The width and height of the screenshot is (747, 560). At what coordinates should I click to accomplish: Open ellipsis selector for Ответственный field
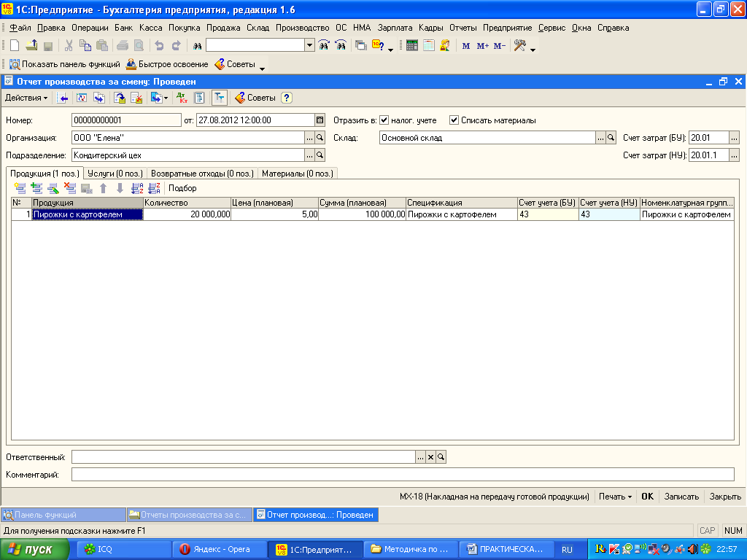tap(420, 457)
